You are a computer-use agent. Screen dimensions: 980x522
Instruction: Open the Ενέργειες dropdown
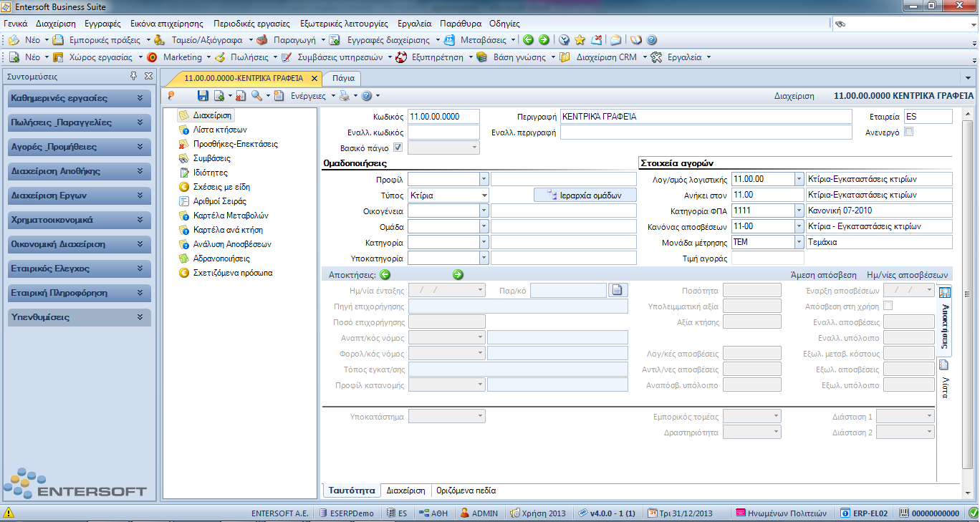[x=312, y=95]
